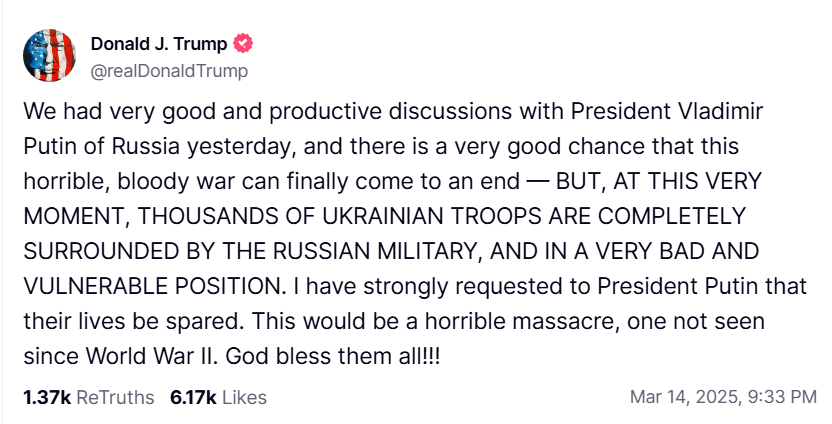This screenshot has width=832, height=424.
Task: Open the Donald J. Trump display name
Action: [158, 43]
